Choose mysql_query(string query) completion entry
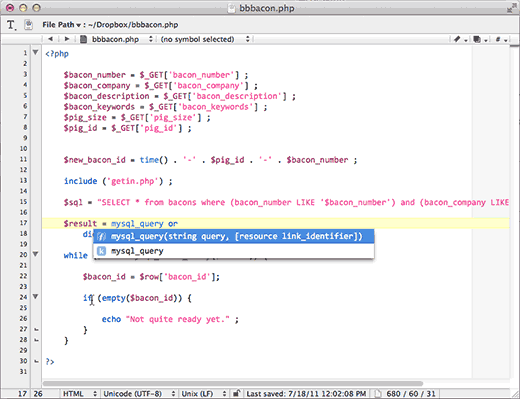Screen dimensions: 520x399 pyautogui.click(x=233, y=236)
